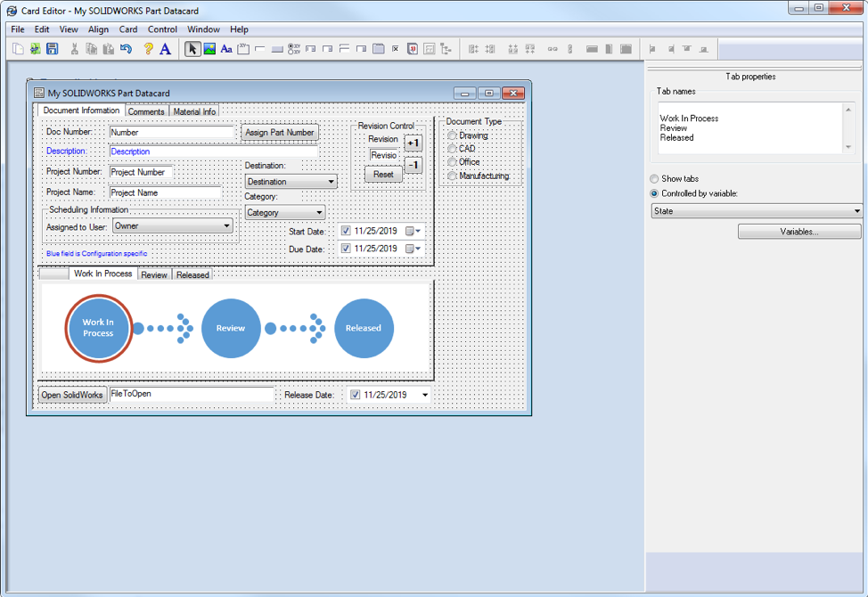
Task: Open Help via the question mark icon
Action: pos(148,49)
